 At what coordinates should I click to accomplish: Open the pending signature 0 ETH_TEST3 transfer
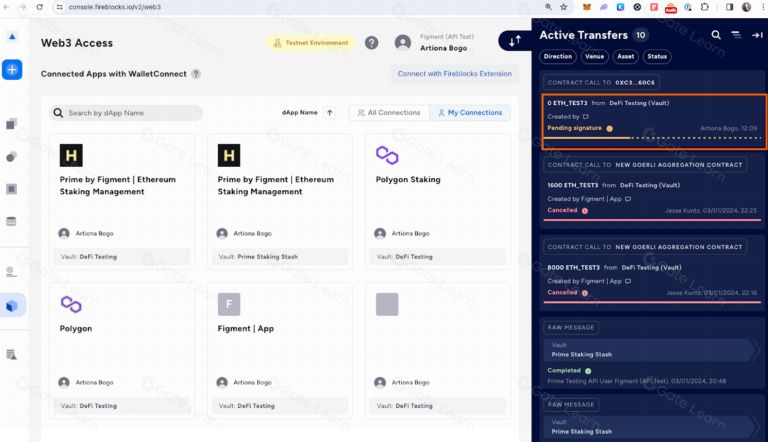coord(654,122)
